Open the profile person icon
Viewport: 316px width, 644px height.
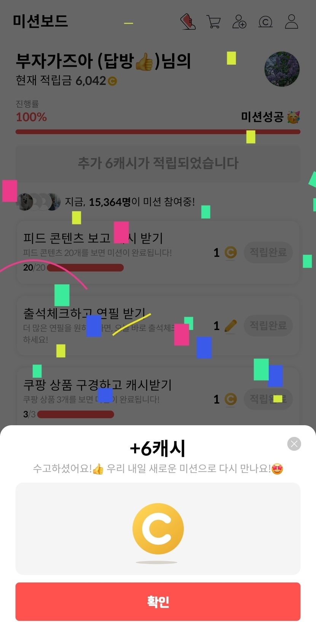click(x=292, y=22)
